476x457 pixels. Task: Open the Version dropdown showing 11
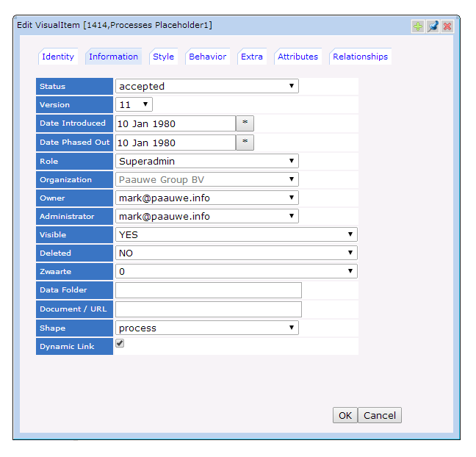[x=134, y=105]
